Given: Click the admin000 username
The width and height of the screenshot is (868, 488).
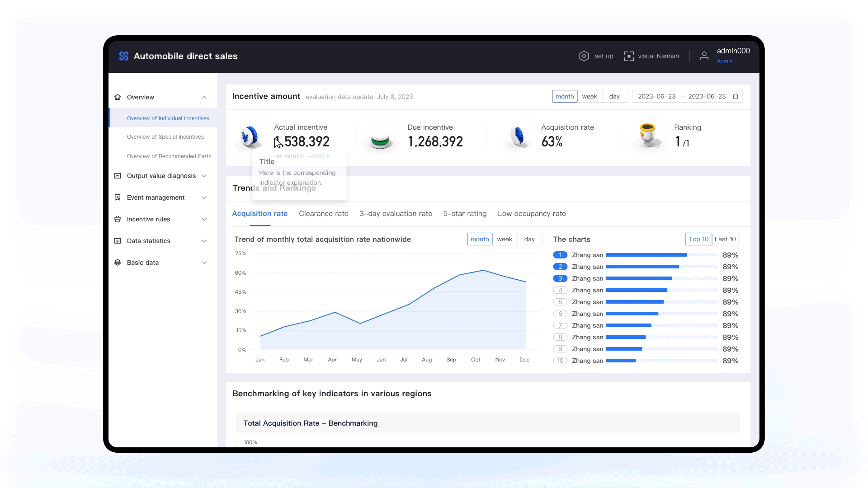Looking at the screenshot, I should (733, 51).
